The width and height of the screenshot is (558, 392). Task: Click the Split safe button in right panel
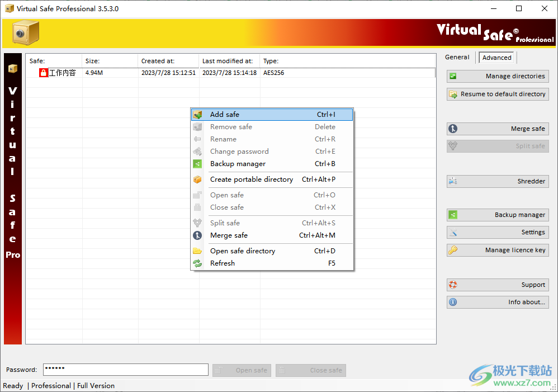(498, 146)
